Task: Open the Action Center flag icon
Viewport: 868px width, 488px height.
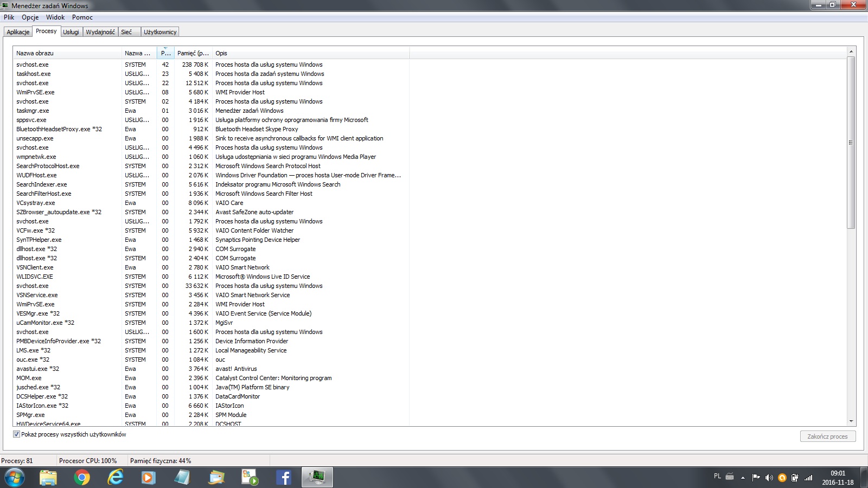Action: point(756,478)
